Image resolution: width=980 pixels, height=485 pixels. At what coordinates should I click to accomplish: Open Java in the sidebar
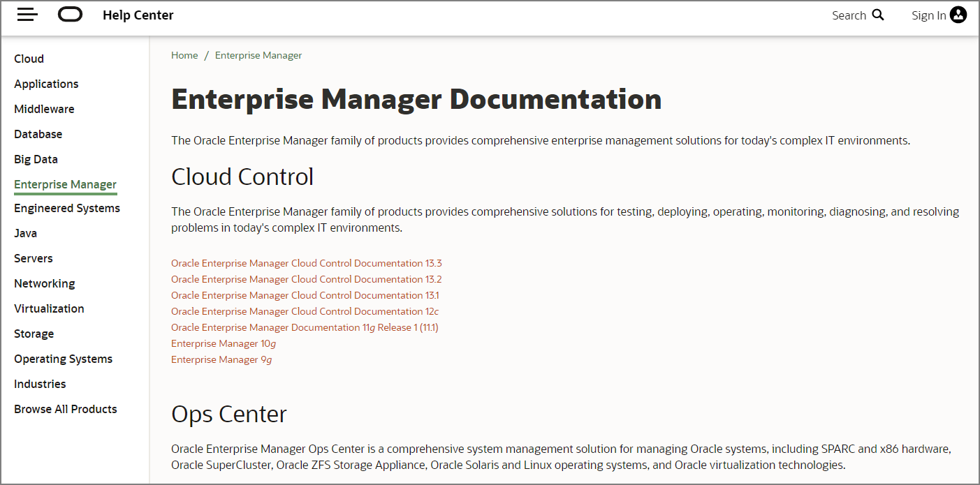[25, 233]
